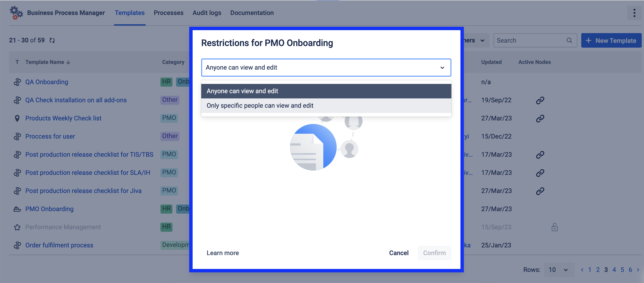
Task: Click the pin icon next to Products Weekly Check list
Action: [x=17, y=118]
